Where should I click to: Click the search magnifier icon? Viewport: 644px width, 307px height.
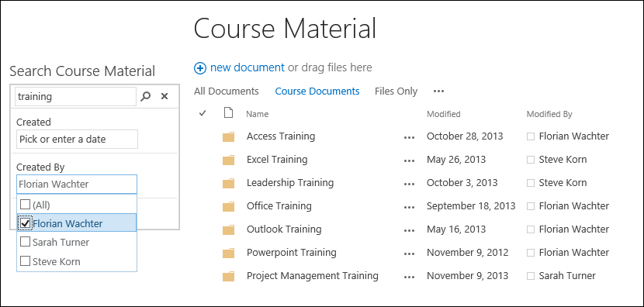pyautogui.click(x=145, y=96)
